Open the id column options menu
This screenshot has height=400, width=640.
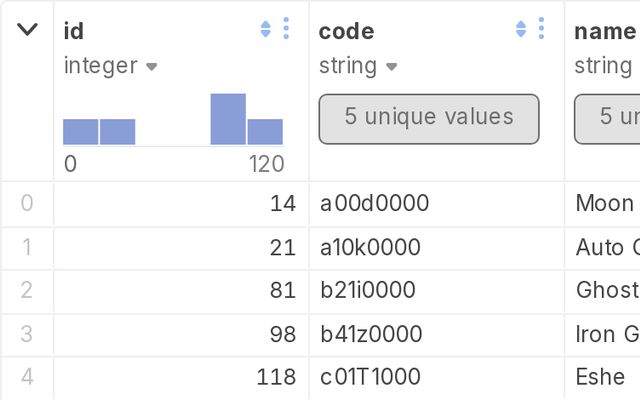tap(286, 30)
